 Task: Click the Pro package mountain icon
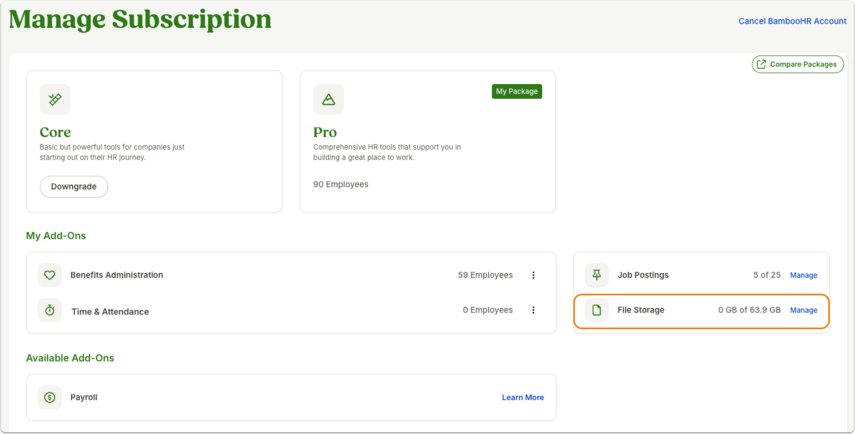point(328,99)
